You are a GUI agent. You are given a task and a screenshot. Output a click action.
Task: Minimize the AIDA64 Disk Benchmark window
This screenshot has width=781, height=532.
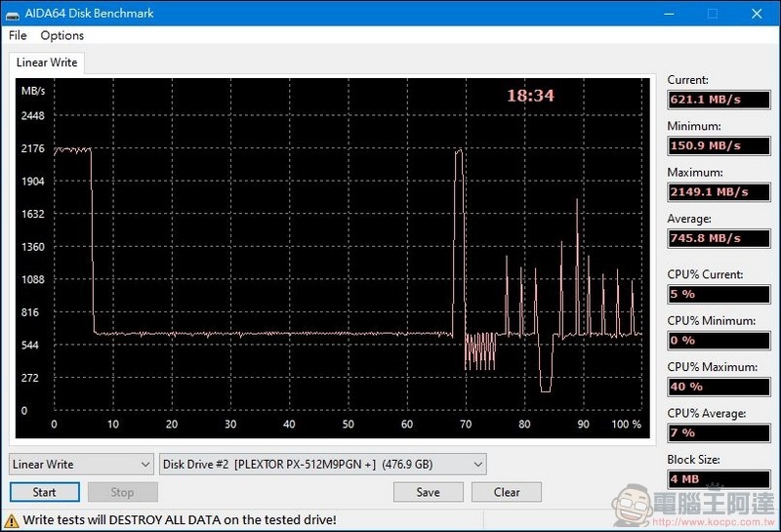coord(669,14)
